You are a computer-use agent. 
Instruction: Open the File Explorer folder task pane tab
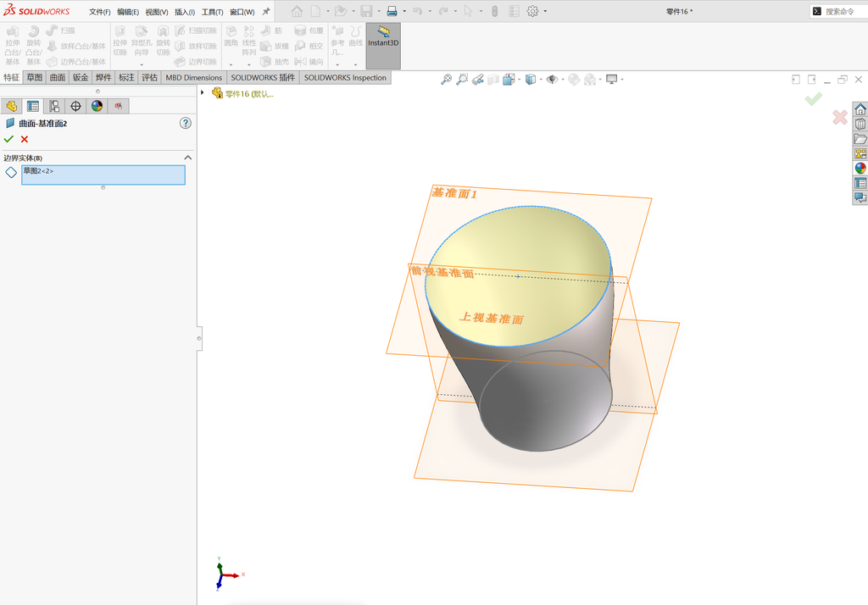coord(860,138)
